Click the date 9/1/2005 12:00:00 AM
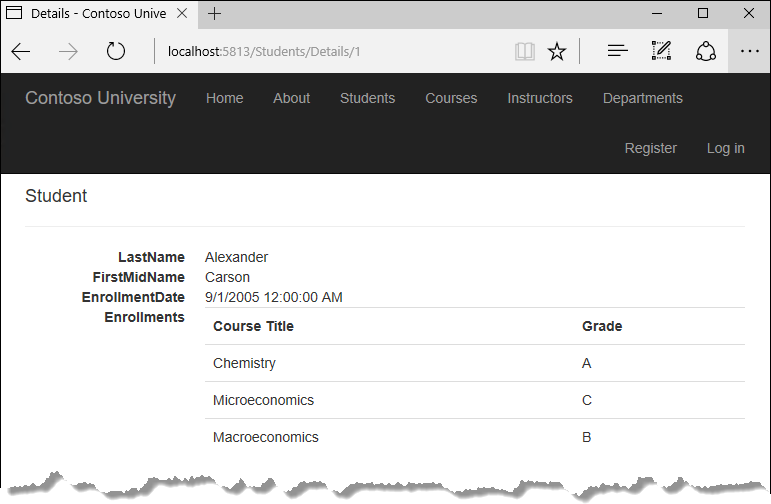771x504 pixels. 273,297
